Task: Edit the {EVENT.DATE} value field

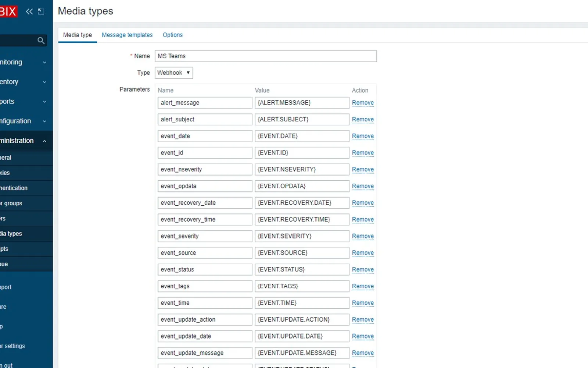Action: (x=302, y=136)
